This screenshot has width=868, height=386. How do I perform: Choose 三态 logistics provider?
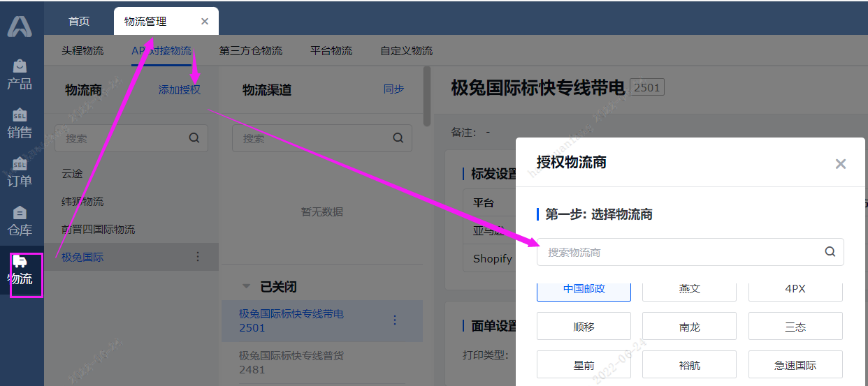[x=795, y=326]
